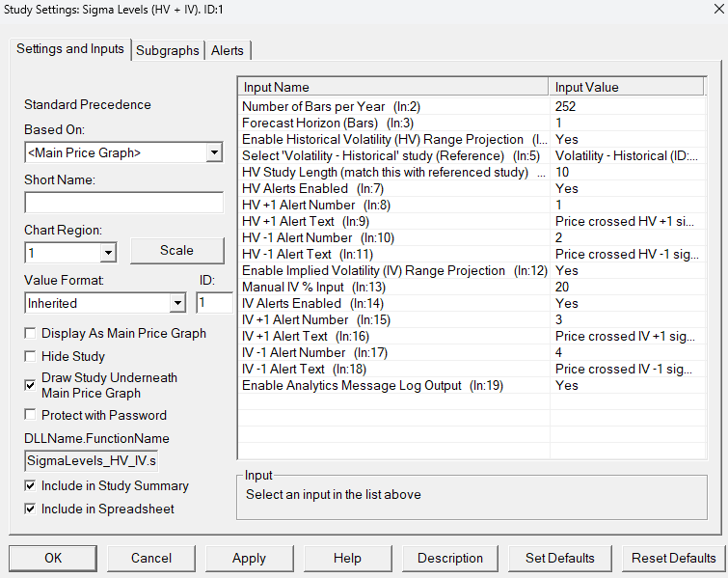Click the HV Study Length value 10
Viewport: 728px width, 578px height.
tap(562, 173)
